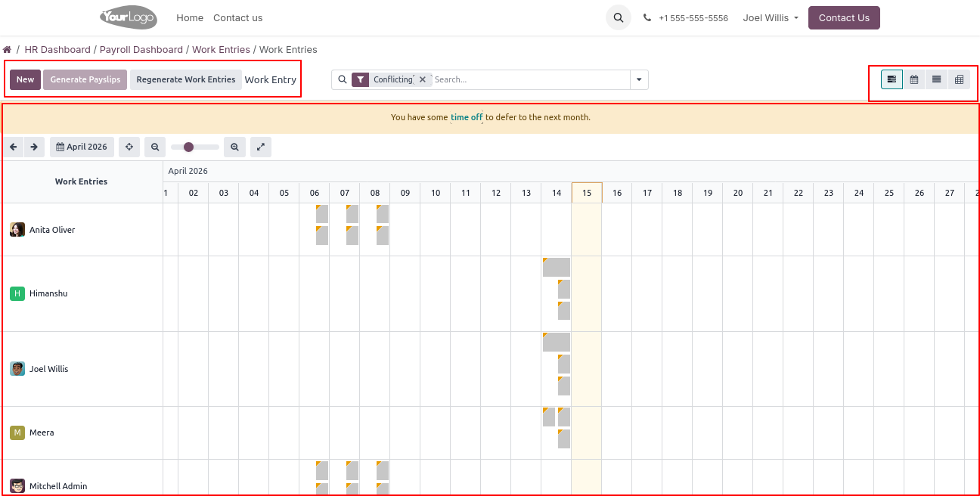Zoom in the Gantt timeline
980x496 pixels.
tap(235, 147)
